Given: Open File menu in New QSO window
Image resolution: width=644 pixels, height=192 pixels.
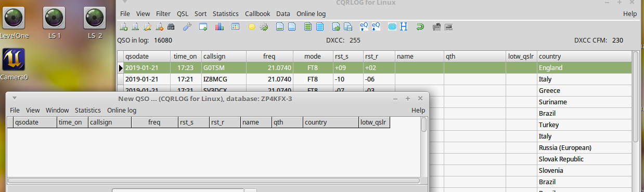Looking at the screenshot, I should 15,111.
